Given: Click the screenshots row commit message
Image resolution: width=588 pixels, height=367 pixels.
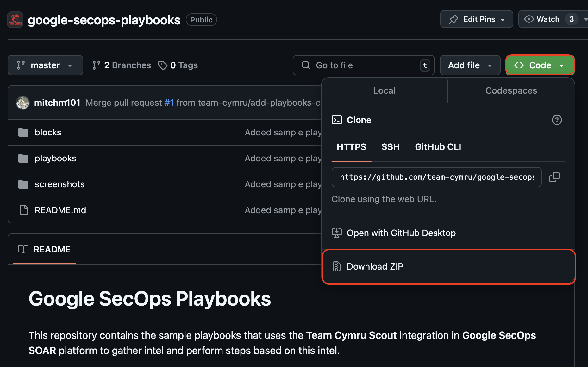Looking at the screenshot, I should pyautogui.click(x=283, y=184).
